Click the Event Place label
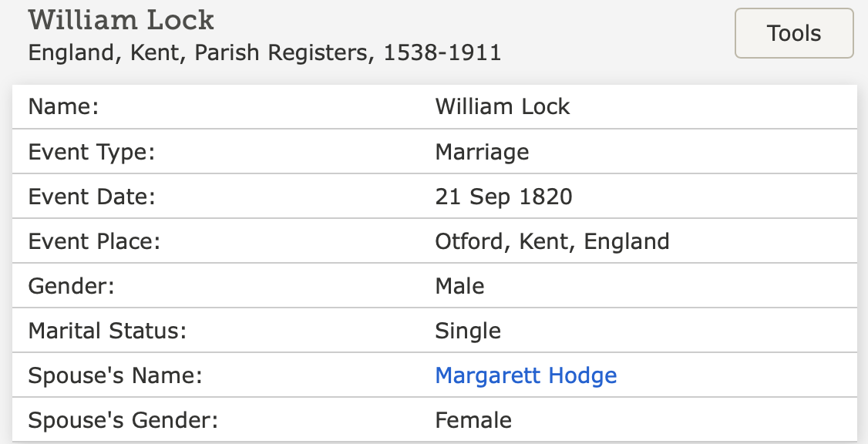868x444 pixels. [94, 241]
